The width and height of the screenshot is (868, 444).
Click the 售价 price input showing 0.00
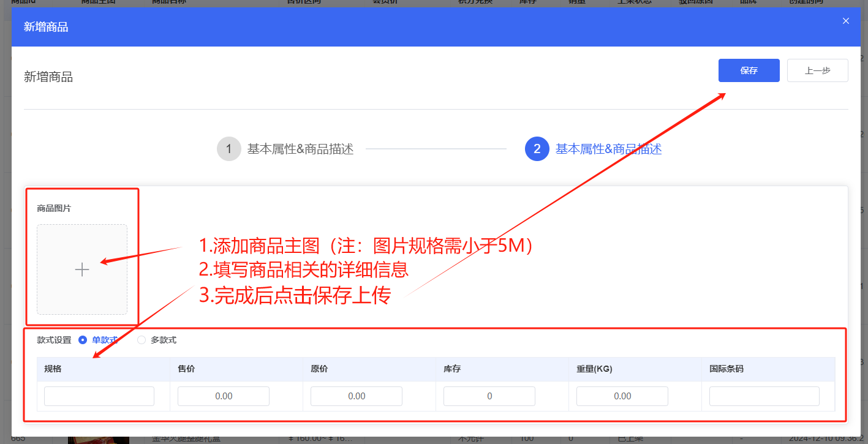click(223, 396)
